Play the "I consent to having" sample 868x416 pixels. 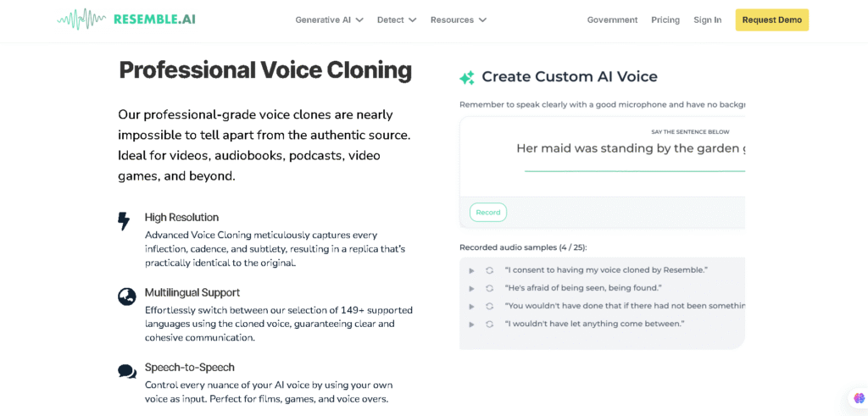click(471, 270)
